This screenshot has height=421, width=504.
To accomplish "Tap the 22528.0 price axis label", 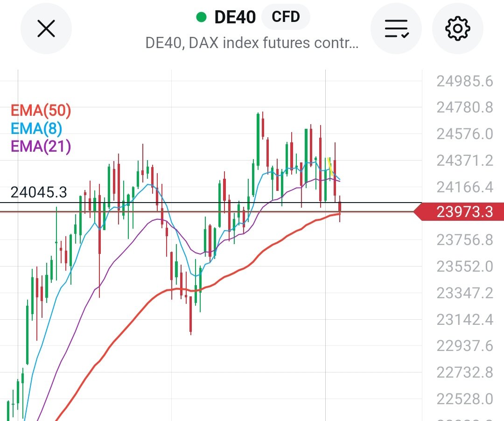I will click(464, 399).
